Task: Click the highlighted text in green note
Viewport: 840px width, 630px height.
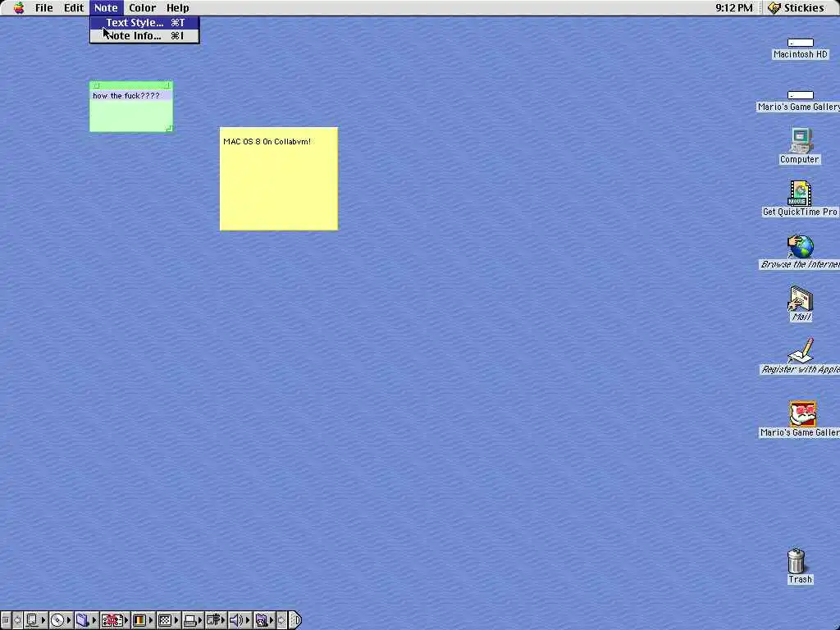Action: pyautogui.click(x=126, y=96)
